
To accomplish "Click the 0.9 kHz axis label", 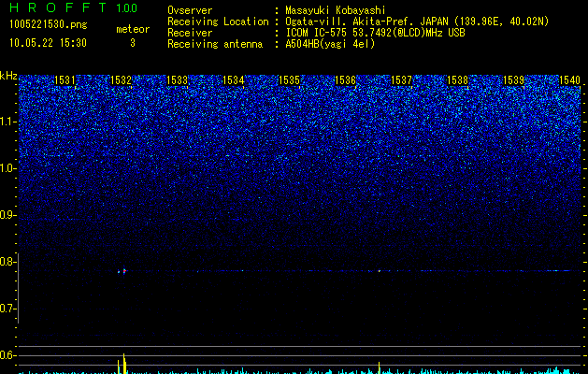I will click(8, 215).
